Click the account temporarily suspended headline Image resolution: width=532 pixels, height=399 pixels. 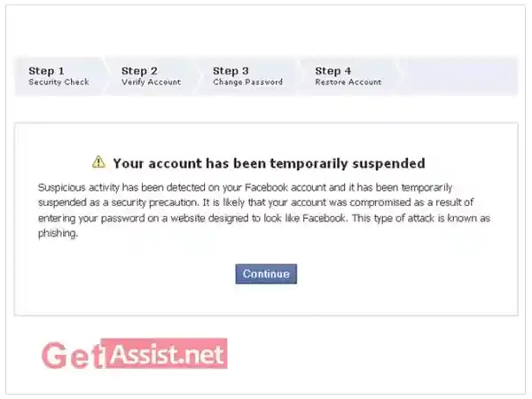(x=269, y=163)
